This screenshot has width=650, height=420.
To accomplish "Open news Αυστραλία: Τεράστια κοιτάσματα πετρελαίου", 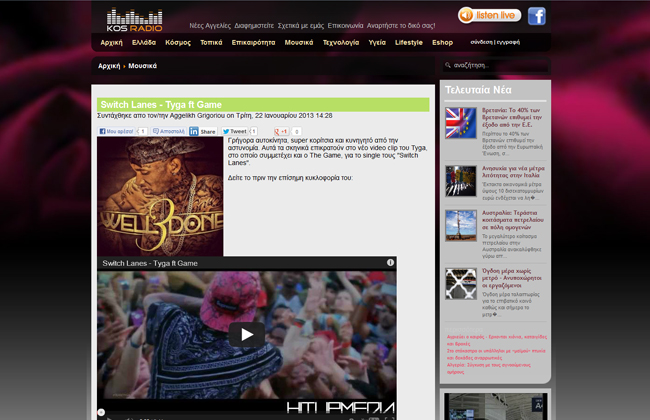I will [x=513, y=220].
